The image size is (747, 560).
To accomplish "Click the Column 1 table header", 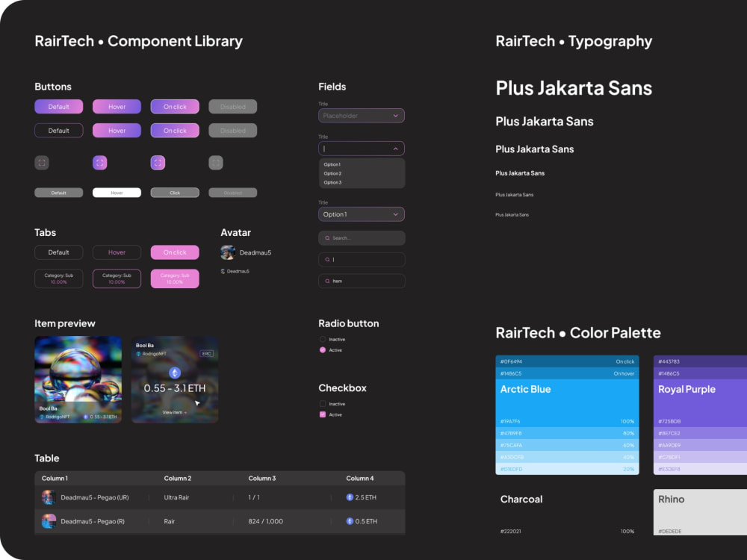I will pos(55,478).
